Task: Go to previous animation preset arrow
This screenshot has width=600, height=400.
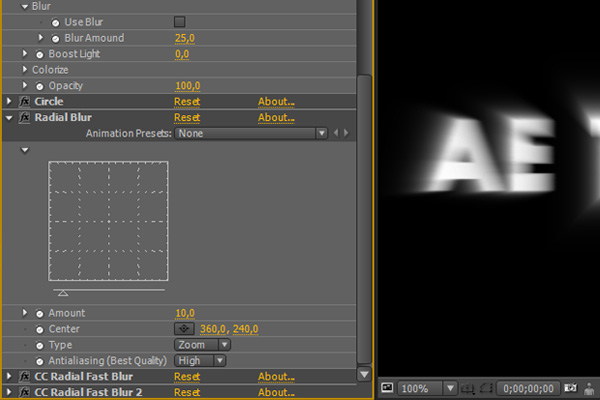Action: pos(336,133)
